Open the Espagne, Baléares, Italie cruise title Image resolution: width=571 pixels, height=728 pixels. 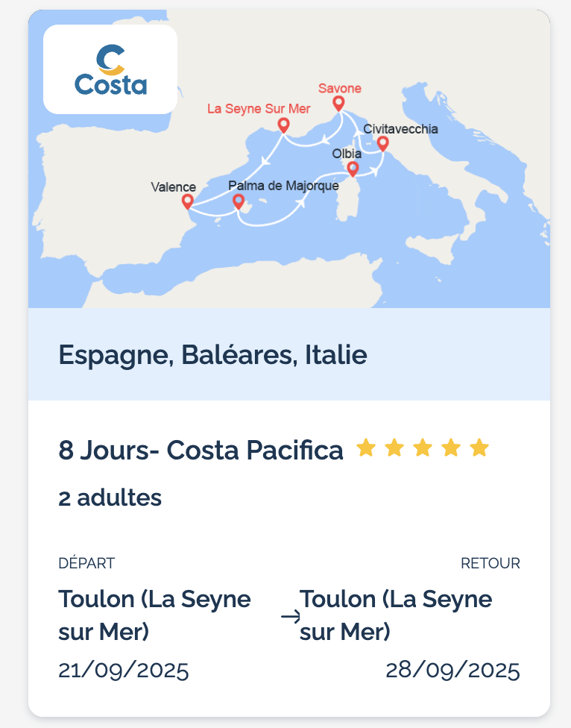213,355
